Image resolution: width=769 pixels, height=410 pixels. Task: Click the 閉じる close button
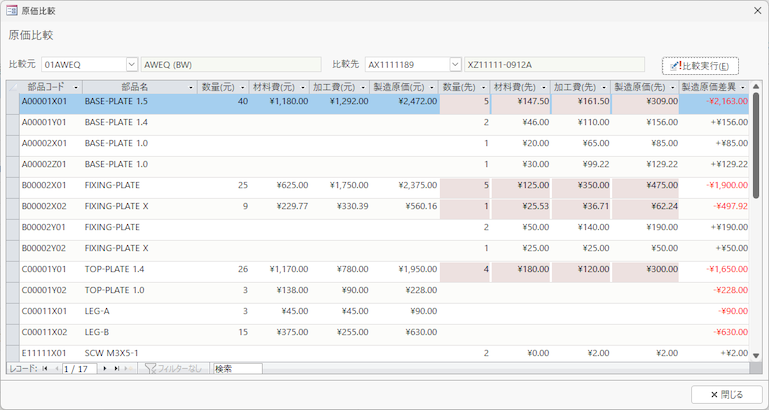(x=726, y=394)
